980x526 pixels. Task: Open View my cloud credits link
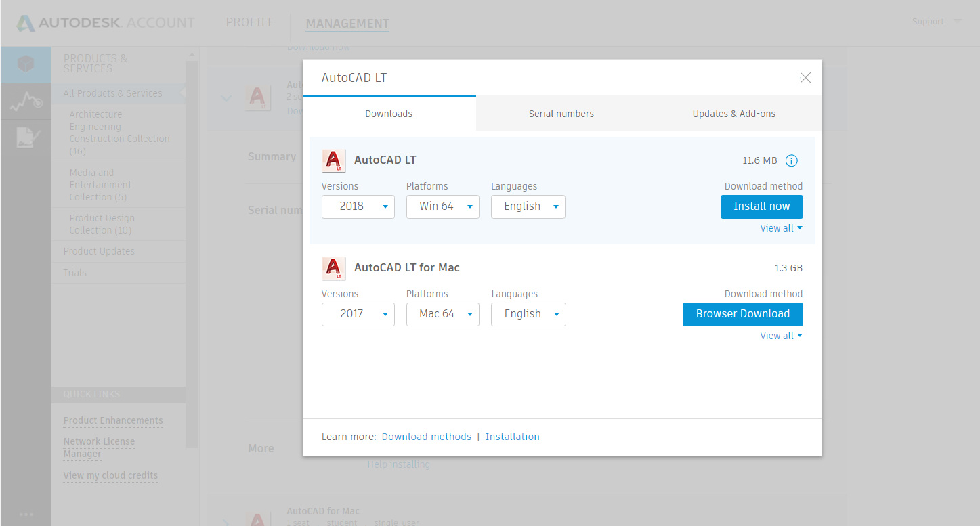pos(110,475)
